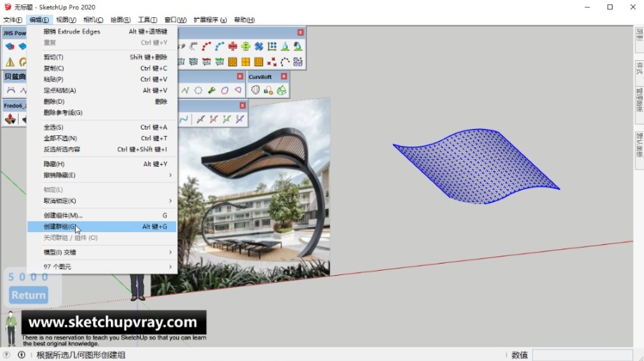The image size is (644, 361).
Task: Expand the 撤销隐藏(E) submenu arrow
Action: pyautogui.click(x=170, y=175)
